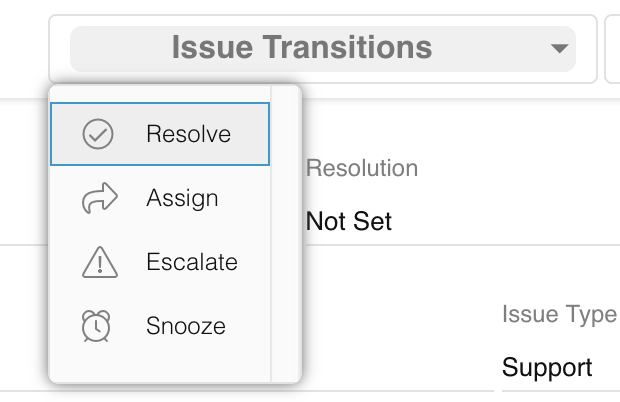
Task: Click the partially visible button beside Issue Transitions
Action: [612, 49]
